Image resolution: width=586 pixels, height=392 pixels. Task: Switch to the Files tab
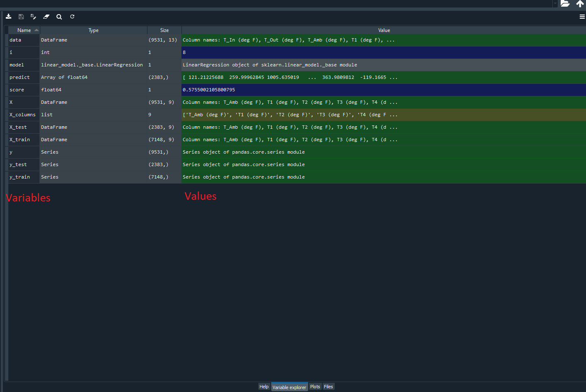[329, 387]
